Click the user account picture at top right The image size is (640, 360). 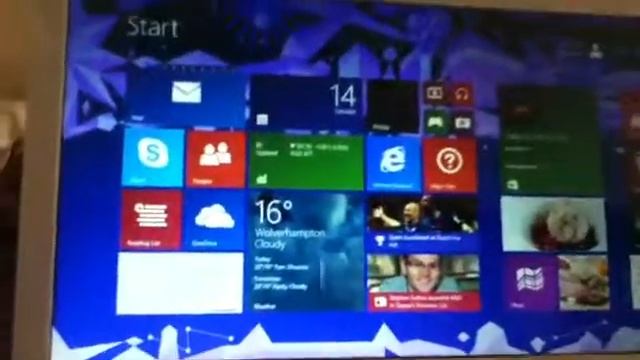596,51
